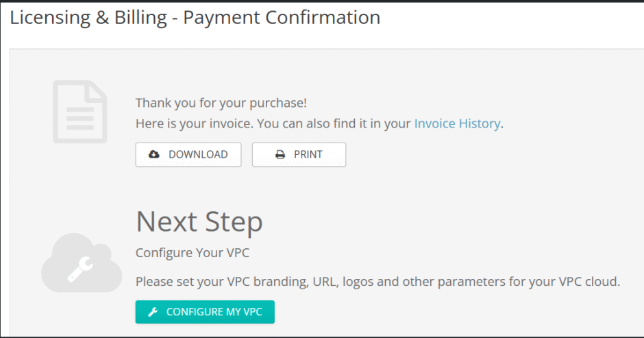The height and width of the screenshot is (338, 644).
Task: Click "Please set your VPC branding" text
Action: tap(222, 282)
